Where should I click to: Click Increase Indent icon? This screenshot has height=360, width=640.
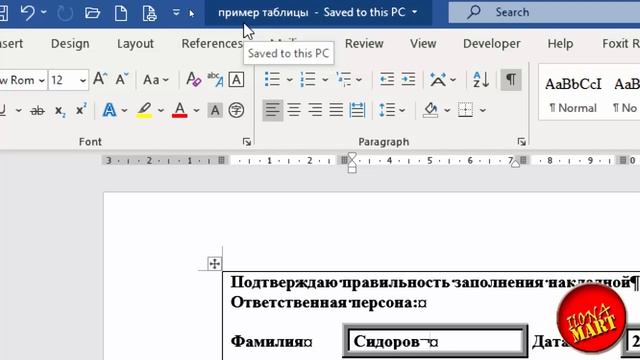pos(408,79)
